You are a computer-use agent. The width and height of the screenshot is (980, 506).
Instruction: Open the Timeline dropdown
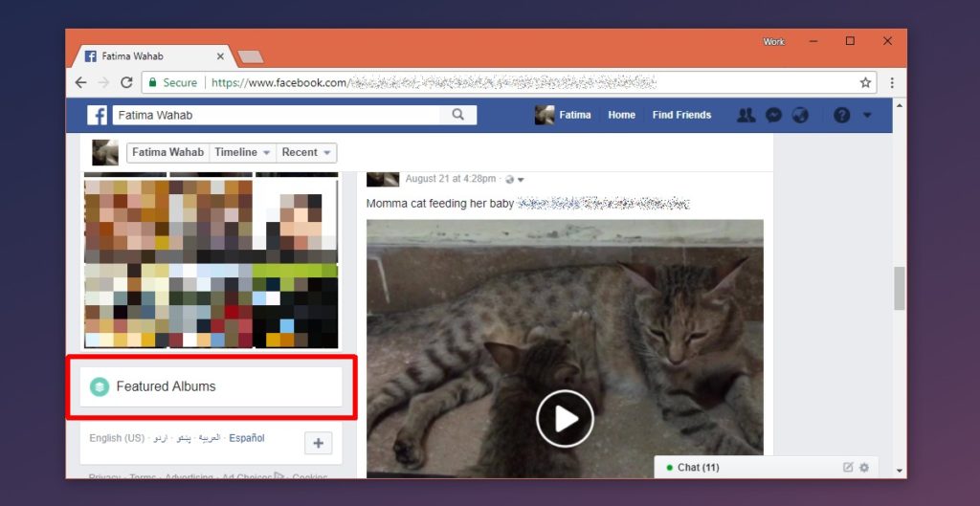(242, 152)
